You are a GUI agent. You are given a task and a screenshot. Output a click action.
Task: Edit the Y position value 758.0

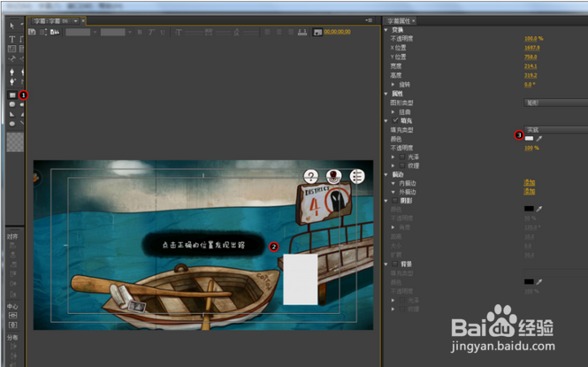531,57
